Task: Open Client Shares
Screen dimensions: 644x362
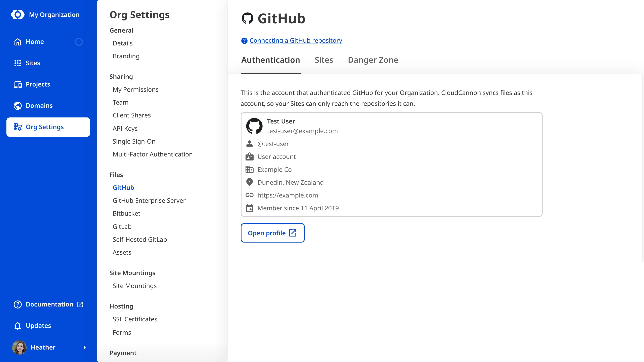Action: click(x=132, y=115)
